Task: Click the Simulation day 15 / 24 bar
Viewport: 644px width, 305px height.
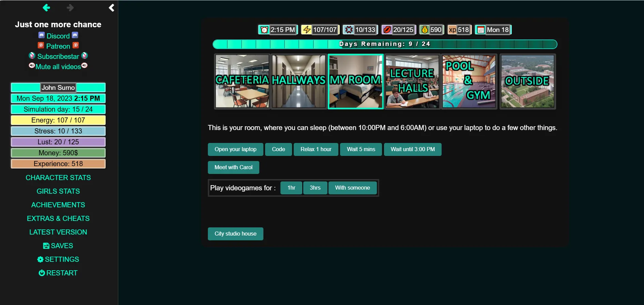Action: 58,109
